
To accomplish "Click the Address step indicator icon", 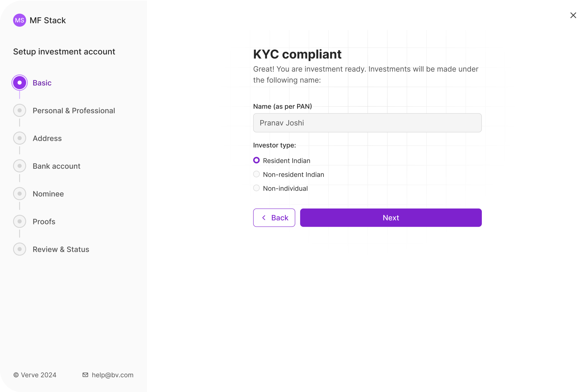I will click(20, 138).
